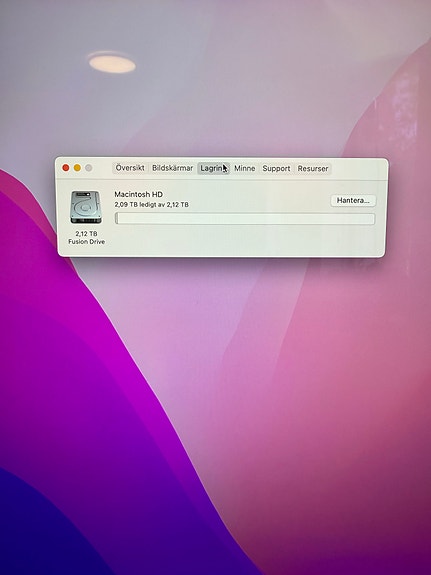Close the window with red button
Viewport: 431px width, 575px height.
(x=66, y=168)
